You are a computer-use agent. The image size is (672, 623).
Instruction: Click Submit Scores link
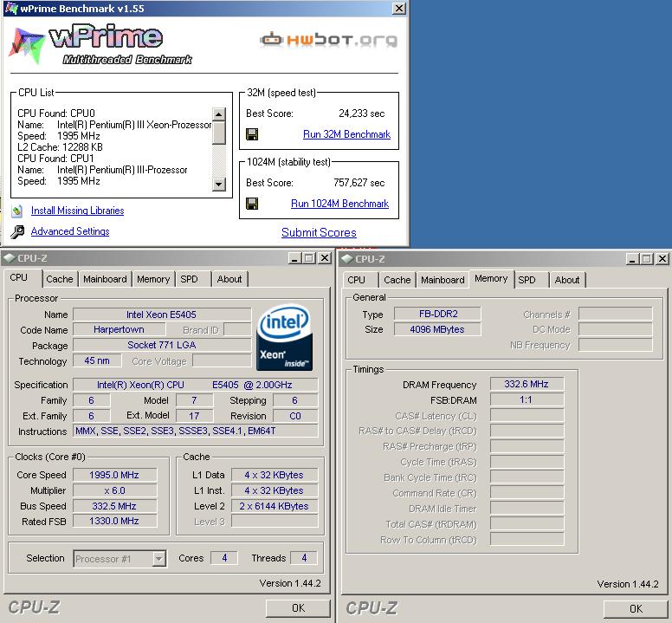click(x=319, y=232)
